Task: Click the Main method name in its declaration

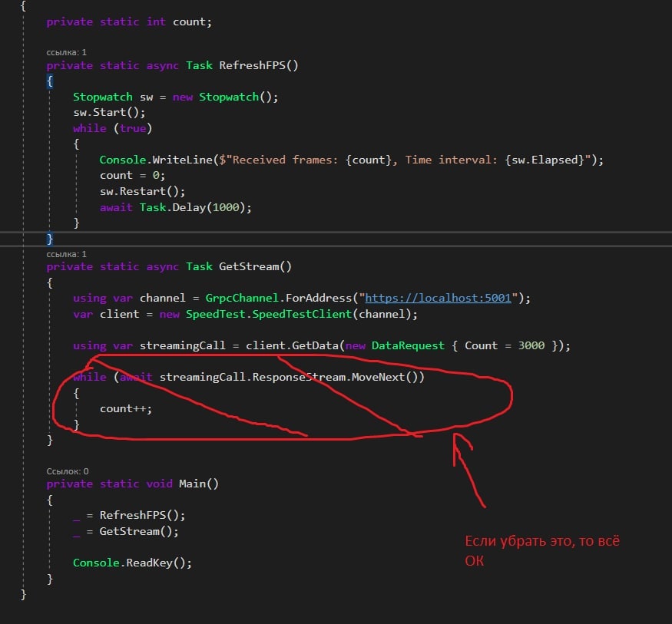Action: pyautogui.click(x=193, y=484)
